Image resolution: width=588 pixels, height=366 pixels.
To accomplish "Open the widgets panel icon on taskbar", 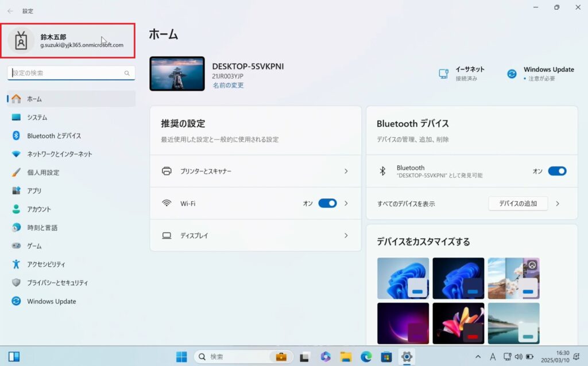I will [x=14, y=357].
